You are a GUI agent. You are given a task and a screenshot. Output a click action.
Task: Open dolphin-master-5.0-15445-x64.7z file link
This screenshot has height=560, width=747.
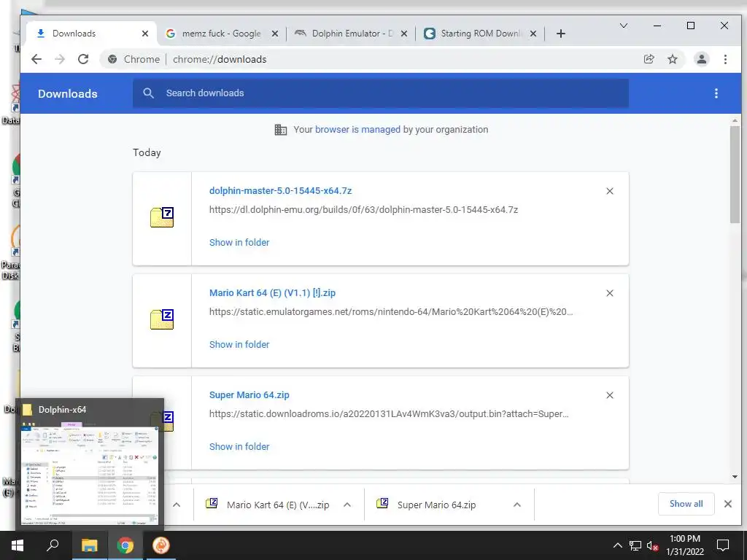tap(281, 190)
